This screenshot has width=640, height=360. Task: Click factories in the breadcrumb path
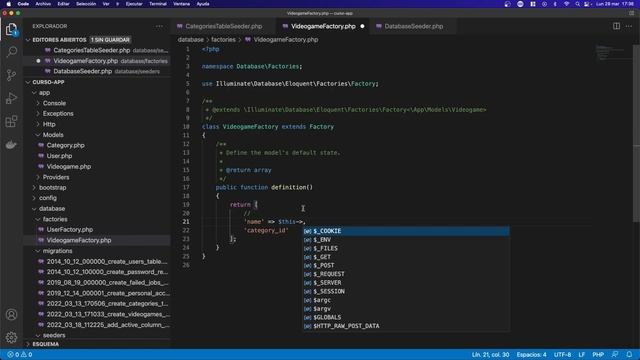pos(223,40)
